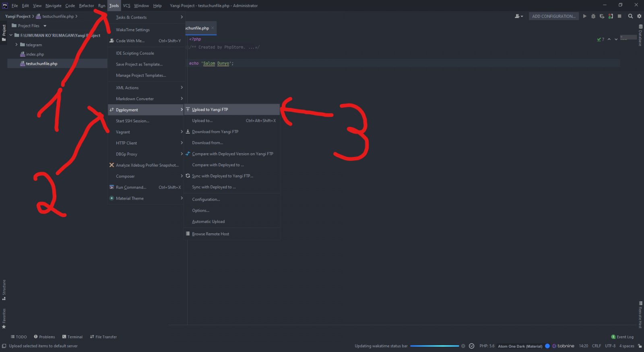Open Atom One Dark theme switcher
This screenshot has width=644, height=352.
click(x=520, y=346)
